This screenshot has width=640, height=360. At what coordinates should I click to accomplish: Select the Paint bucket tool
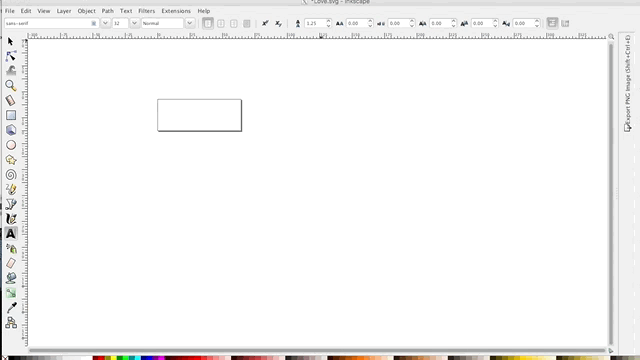[x=11, y=278]
